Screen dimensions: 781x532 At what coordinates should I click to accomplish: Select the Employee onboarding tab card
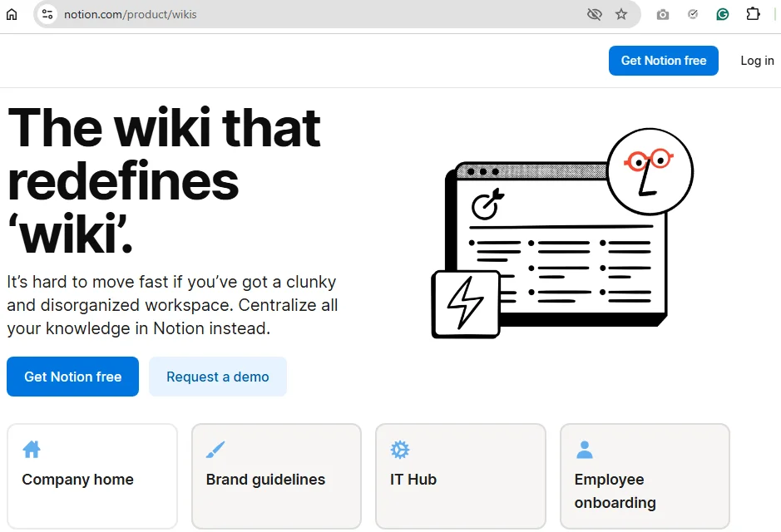click(x=645, y=476)
